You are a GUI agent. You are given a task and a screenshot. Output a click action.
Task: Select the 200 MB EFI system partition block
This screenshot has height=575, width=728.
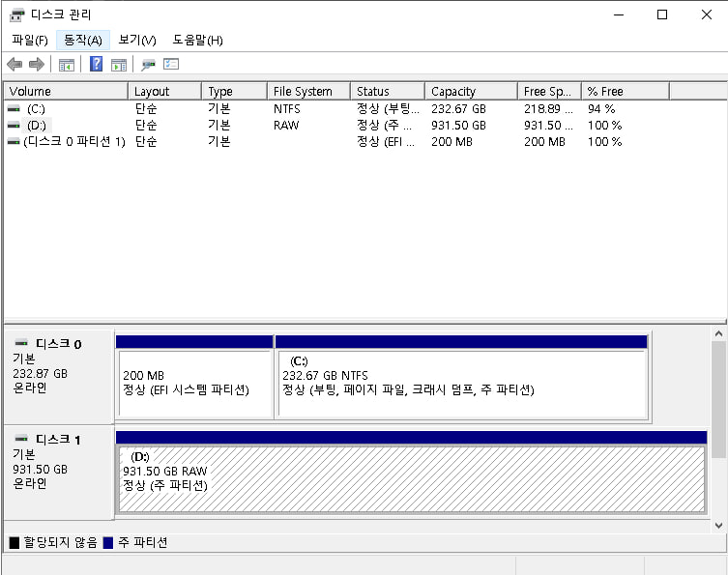pyautogui.click(x=193, y=383)
